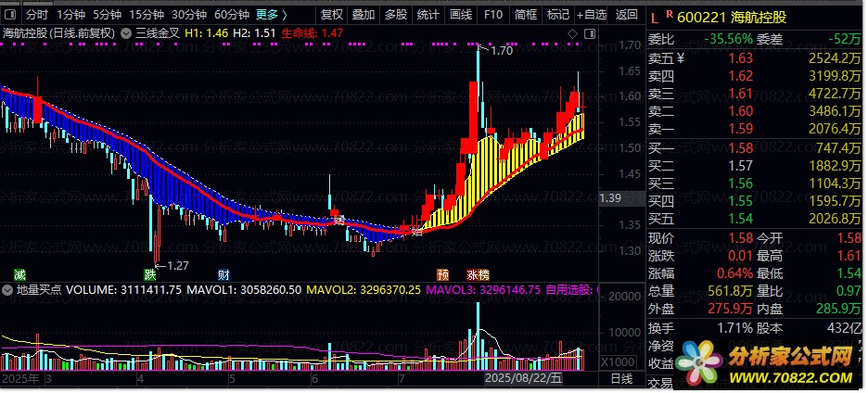Screen dimensions: 868x393
Task: Open the 地量买点 indicator dropdown arrow
Action: coord(7,289)
